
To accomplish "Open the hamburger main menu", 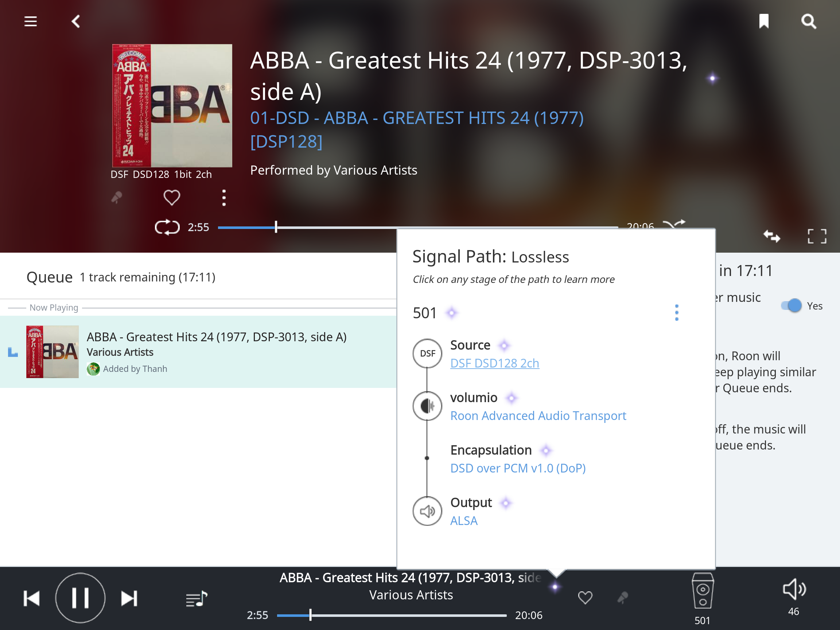I will tap(30, 21).
